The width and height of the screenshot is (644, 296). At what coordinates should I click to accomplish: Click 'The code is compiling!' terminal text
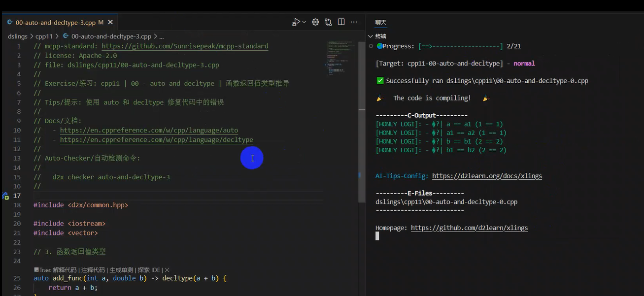tap(432, 98)
